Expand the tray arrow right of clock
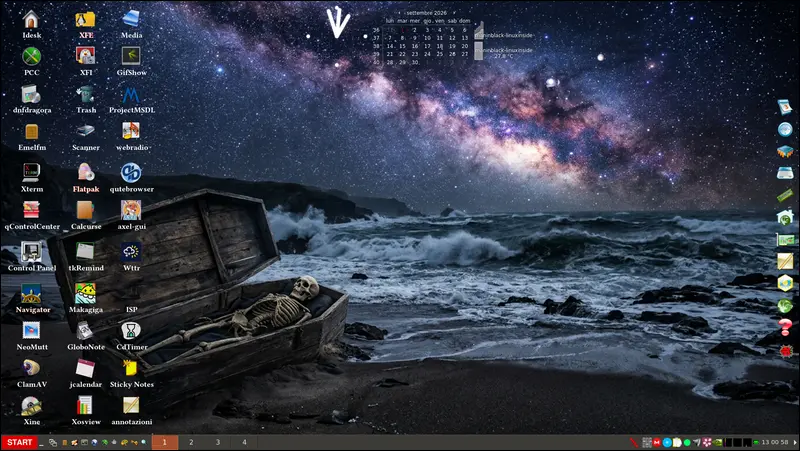800x451 pixels. (795, 442)
